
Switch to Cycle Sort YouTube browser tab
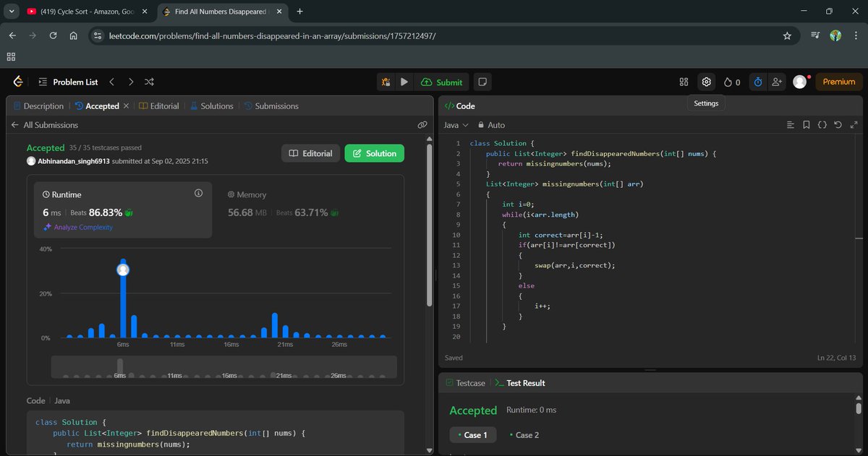(x=85, y=12)
